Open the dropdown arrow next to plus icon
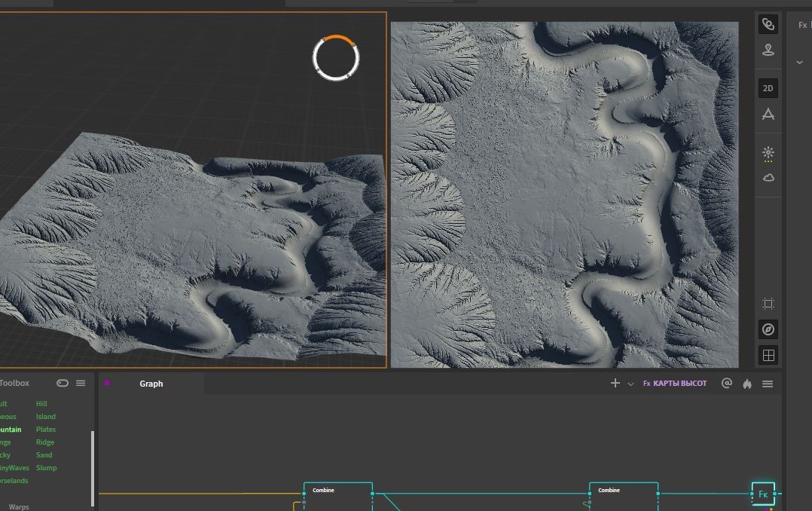This screenshot has width=812, height=511. pos(630,384)
